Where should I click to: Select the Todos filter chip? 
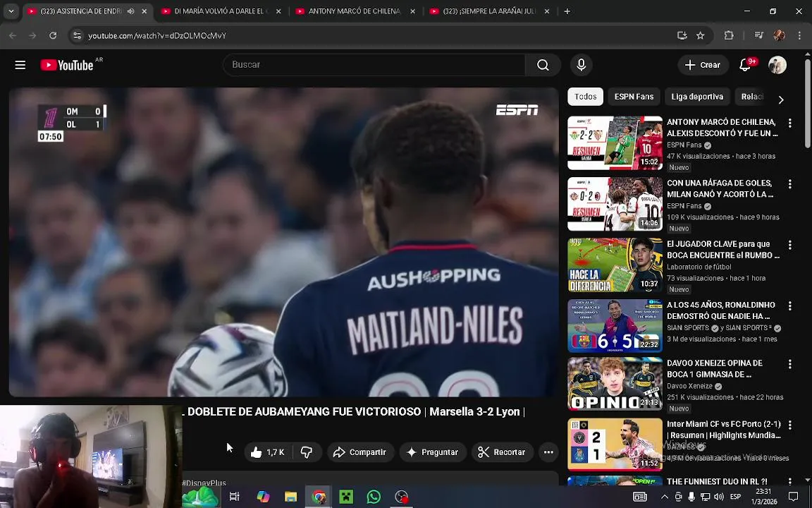pos(585,97)
